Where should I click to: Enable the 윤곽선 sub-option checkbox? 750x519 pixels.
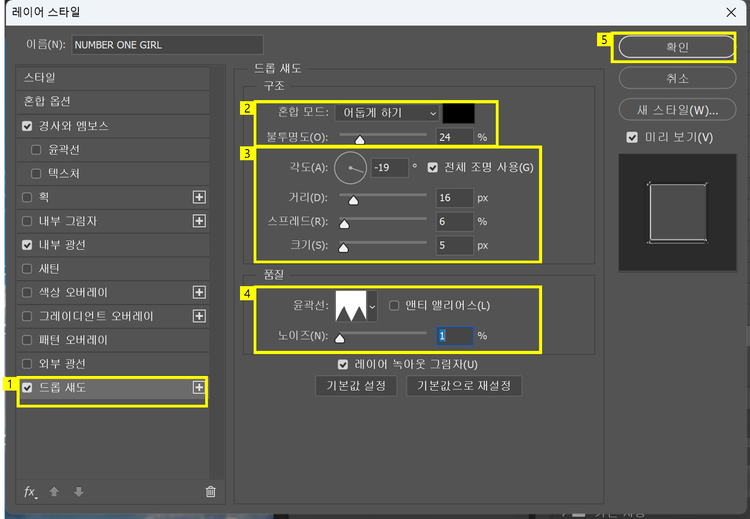tap(36, 150)
